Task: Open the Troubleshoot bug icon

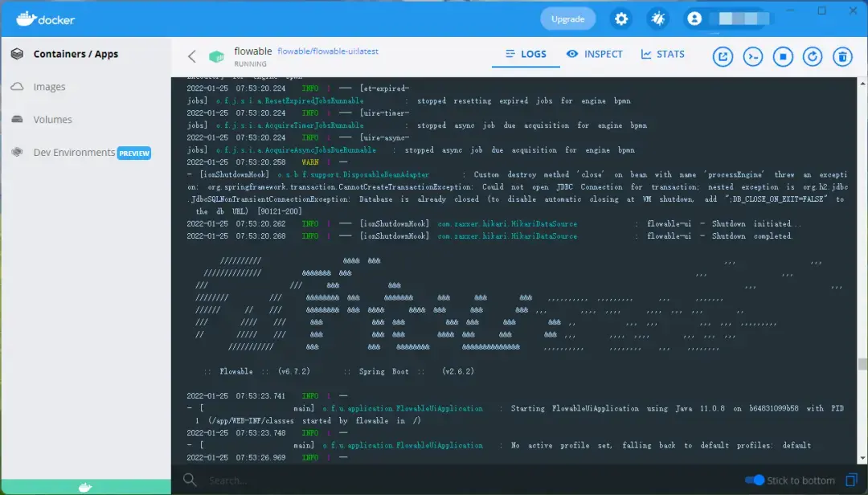Action: point(658,18)
